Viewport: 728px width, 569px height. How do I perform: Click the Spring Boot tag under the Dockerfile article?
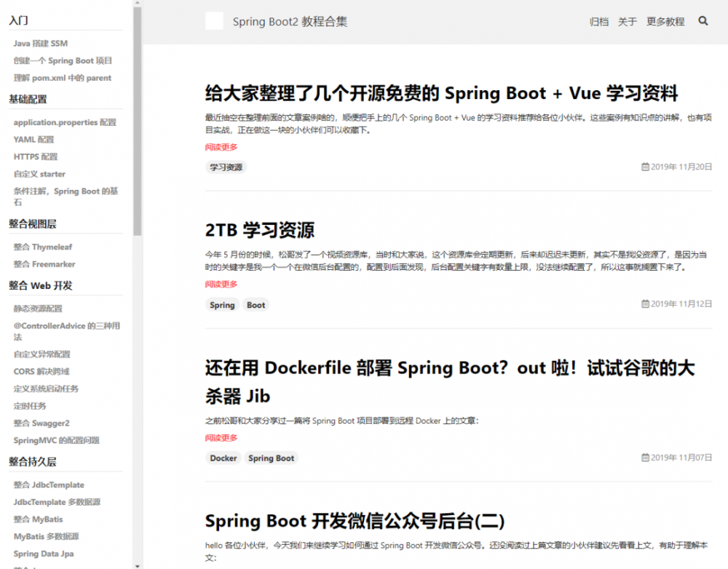pyautogui.click(x=270, y=458)
